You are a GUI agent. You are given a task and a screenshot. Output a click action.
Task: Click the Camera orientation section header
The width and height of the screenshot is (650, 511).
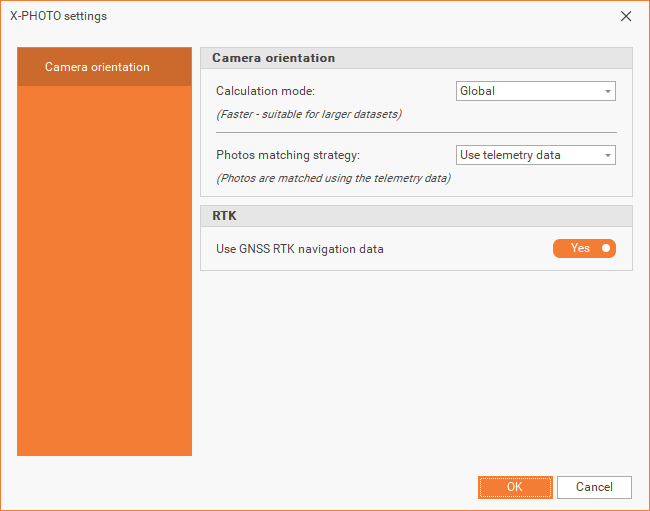[x=273, y=58]
